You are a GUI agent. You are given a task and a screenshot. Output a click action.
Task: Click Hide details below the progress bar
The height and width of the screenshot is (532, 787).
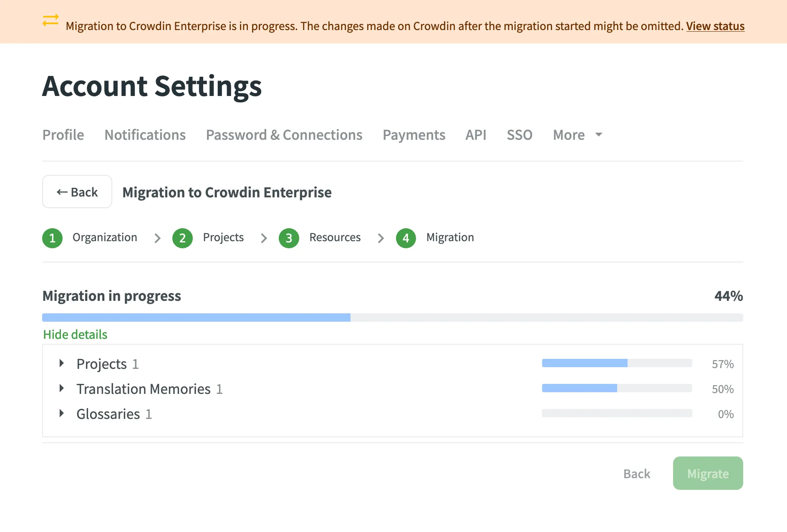[x=75, y=334]
